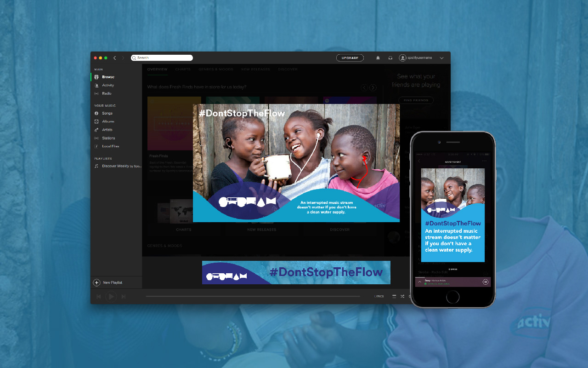Tap DISMISS on the phone advertisement
The height and width of the screenshot is (368, 588).
453,270
